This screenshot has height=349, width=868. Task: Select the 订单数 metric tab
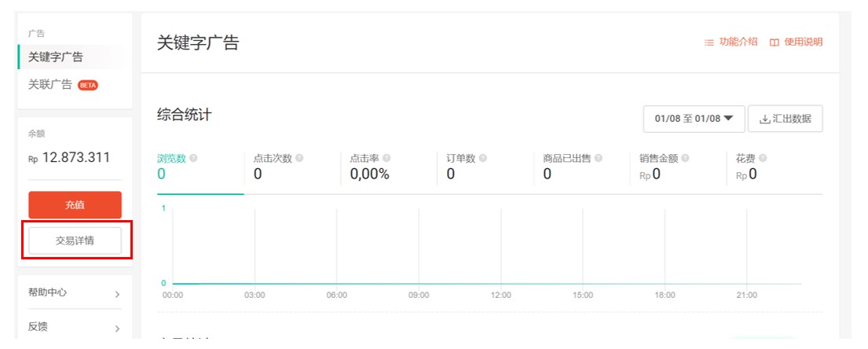[x=485, y=167]
